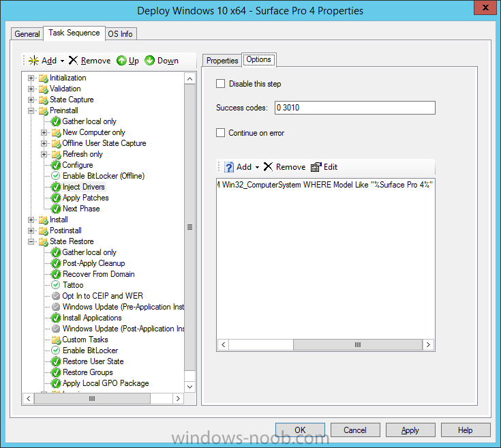Collapse the Preinstall group
This screenshot has height=448, width=501.
pyautogui.click(x=31, y=110)
